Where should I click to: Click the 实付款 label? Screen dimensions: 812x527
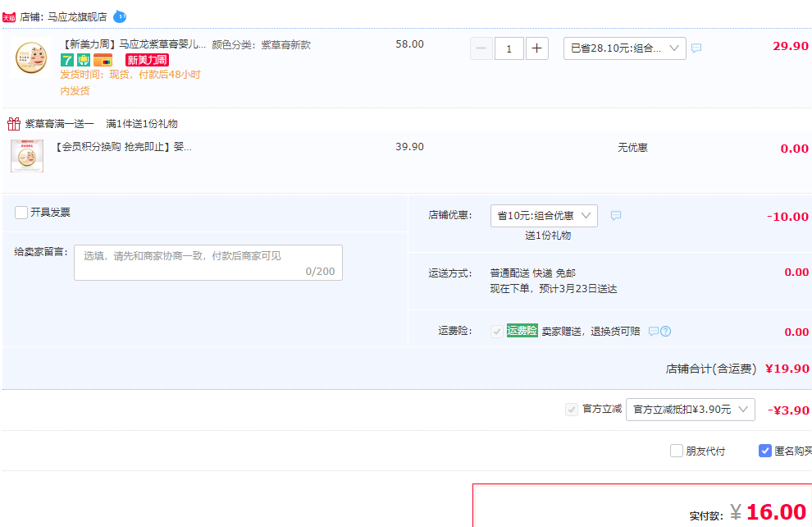pyautogui.click(x=706, y=516)
